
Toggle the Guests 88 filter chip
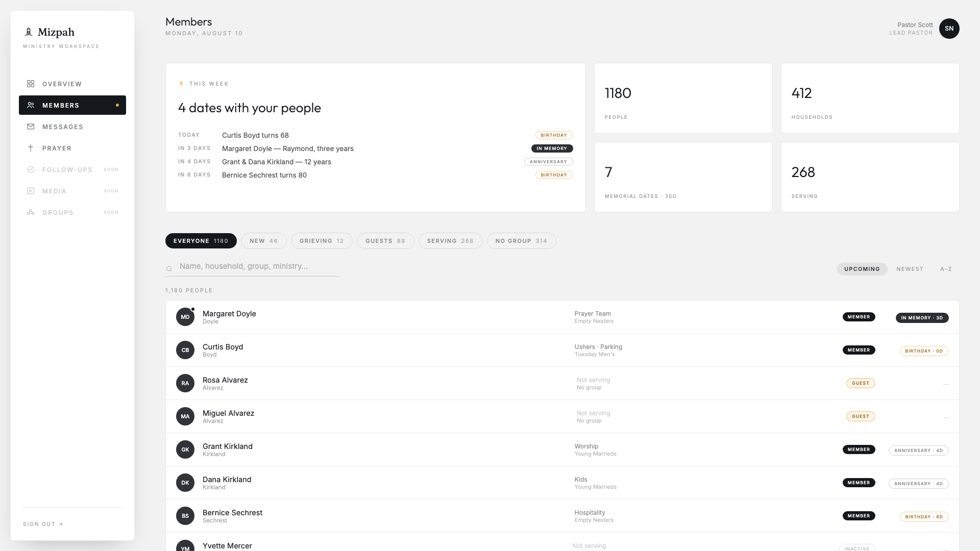pyautogui.click(x=385, y=241)
